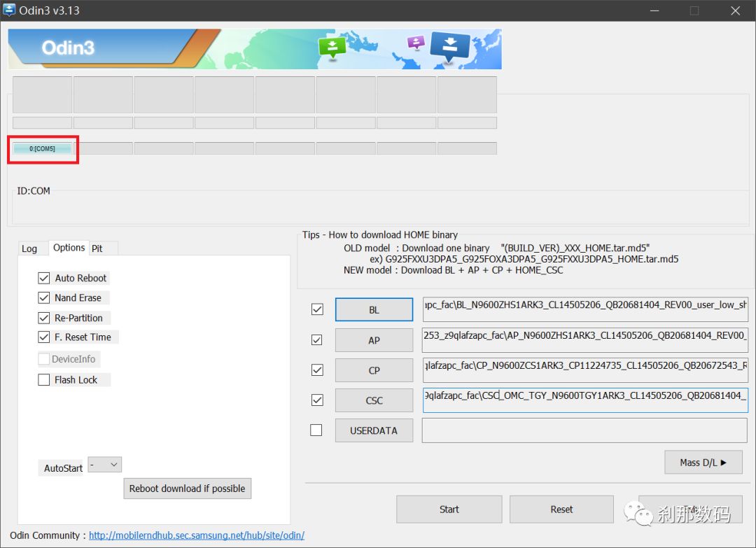Click the Odin3 app icon in title bar
This screenshot has height=548, width=756.
tap(10, 10)
